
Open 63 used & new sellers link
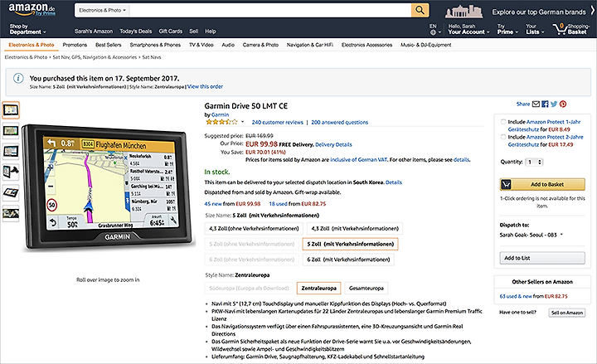(x=516, y=296)
